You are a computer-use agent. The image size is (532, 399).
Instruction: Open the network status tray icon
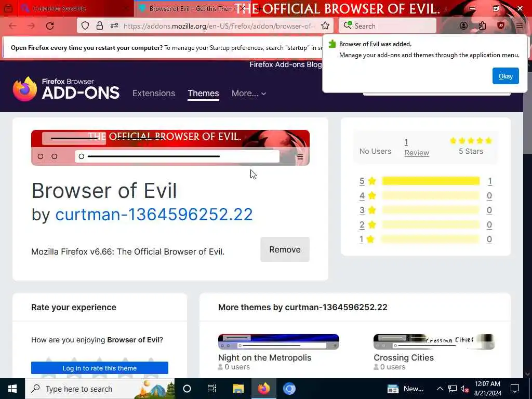(x=453, y=389)
